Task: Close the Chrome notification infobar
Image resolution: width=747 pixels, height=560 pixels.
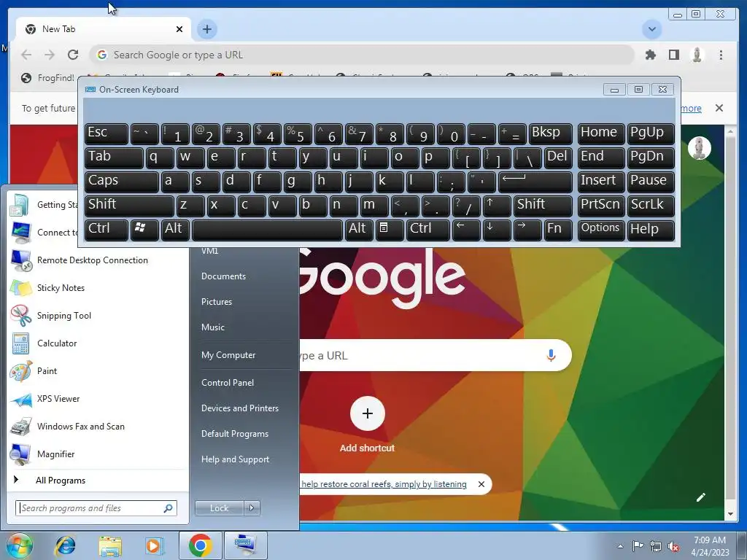Action: pyautogui.click(x=719, y=108)
